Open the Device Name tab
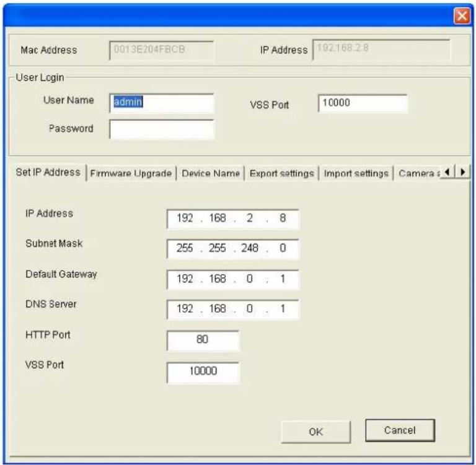The image size is (476, 465). coord(211,173)
